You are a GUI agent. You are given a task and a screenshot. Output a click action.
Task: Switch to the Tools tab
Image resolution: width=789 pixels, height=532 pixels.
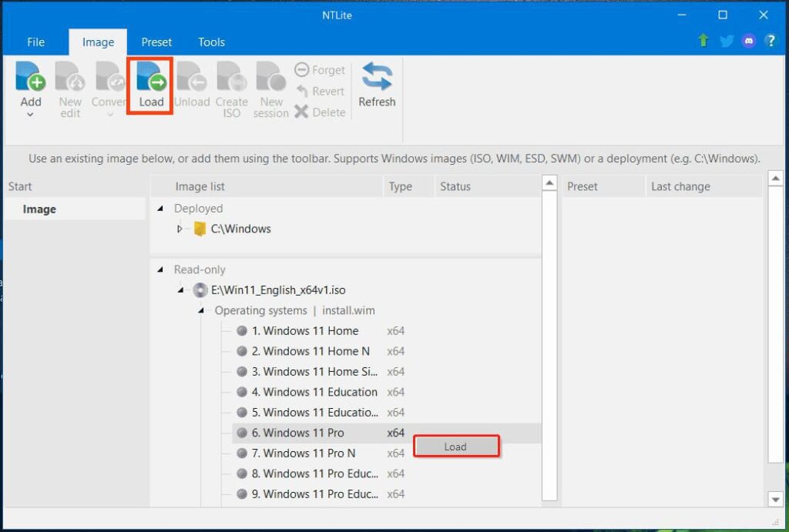[211, 42]
